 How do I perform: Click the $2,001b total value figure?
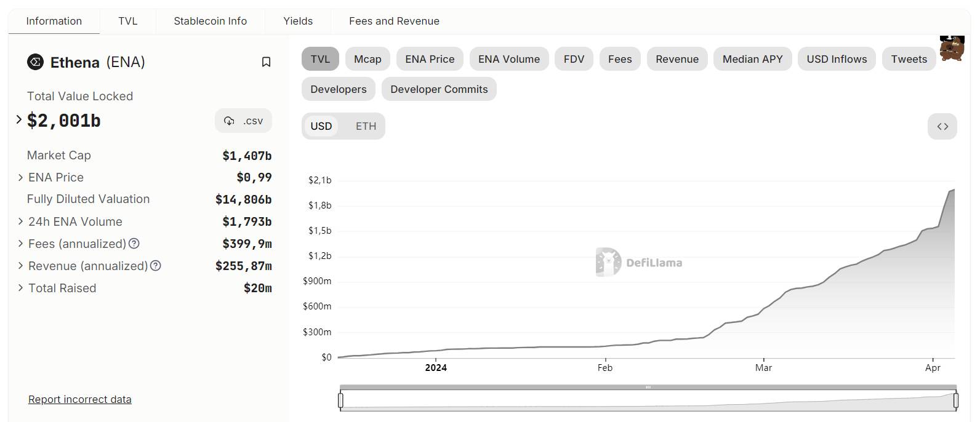pos(64,121)
